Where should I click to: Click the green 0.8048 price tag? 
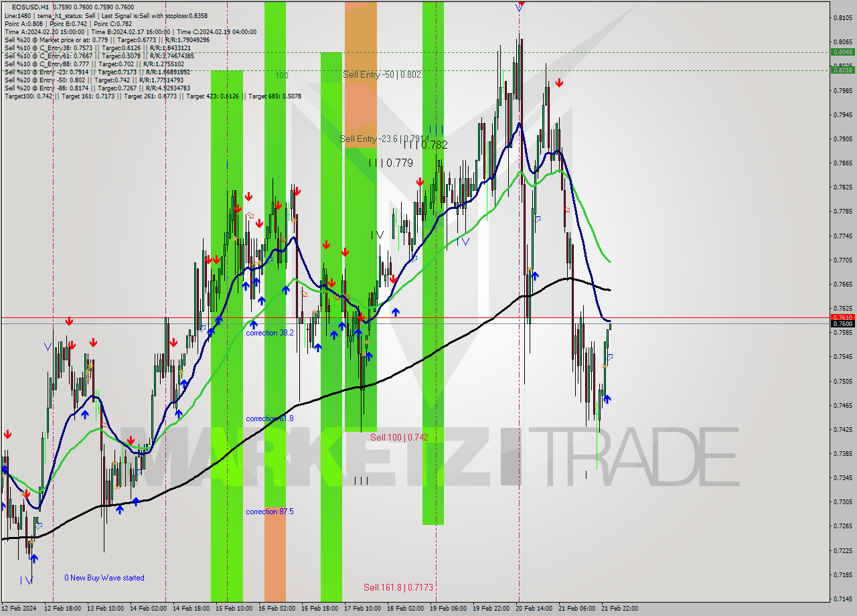click(x=842, y=52)
